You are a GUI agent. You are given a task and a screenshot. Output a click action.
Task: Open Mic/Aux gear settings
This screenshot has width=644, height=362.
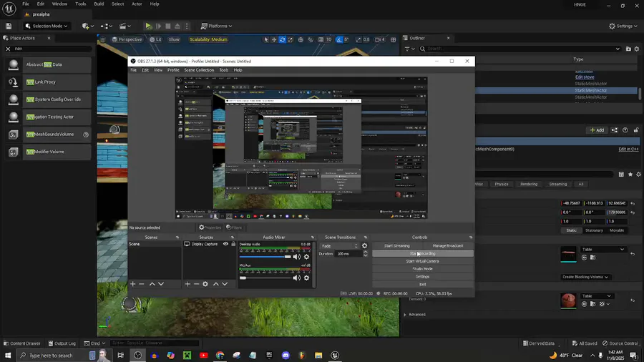coord(306,278)
